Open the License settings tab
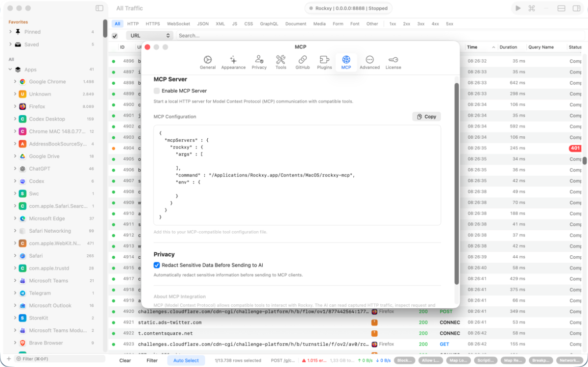588x367 pixels. click(393, 62)
